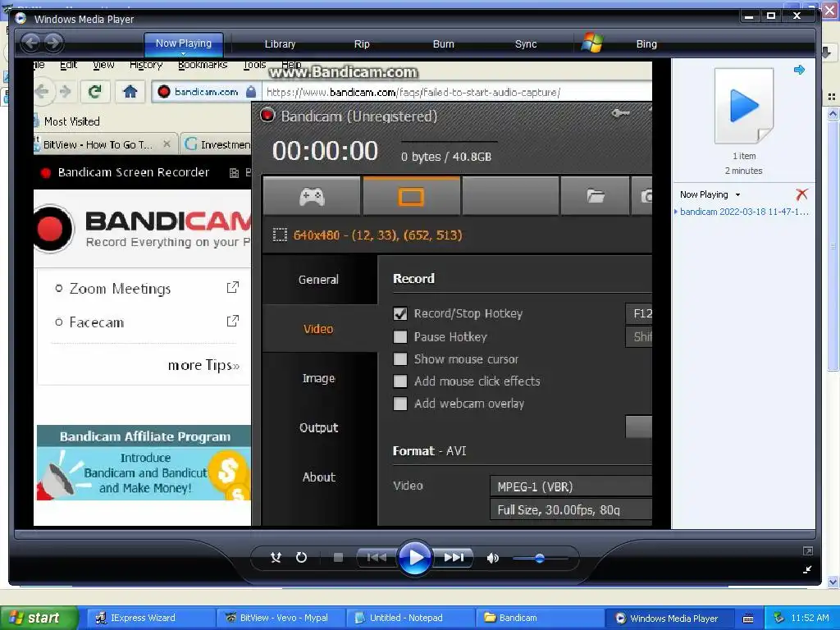Open the Windows Start menu
The image size is (840, 630).
pyautogui.click(x=39, y=618)
